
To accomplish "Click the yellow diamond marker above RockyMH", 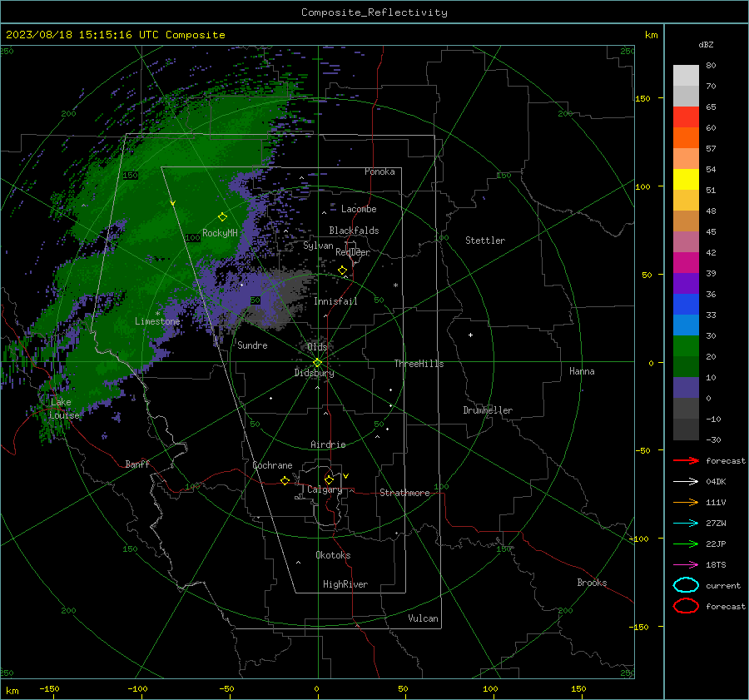I will 222,217.
